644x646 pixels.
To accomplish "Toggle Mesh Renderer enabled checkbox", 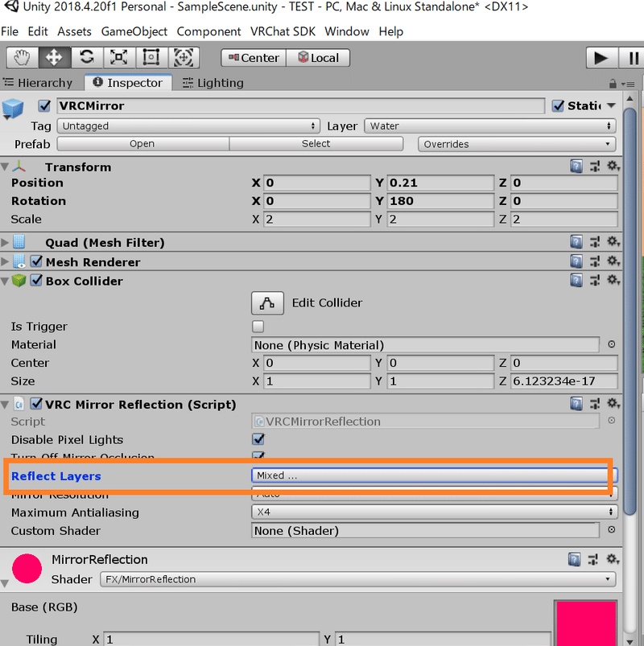I will pyautogui.click(x=37, y=261).
